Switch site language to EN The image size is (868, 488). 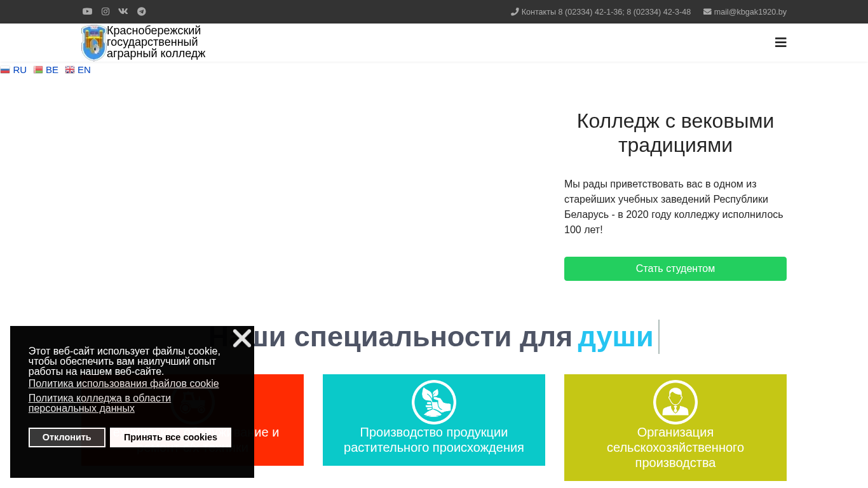[x=78, y=70]
